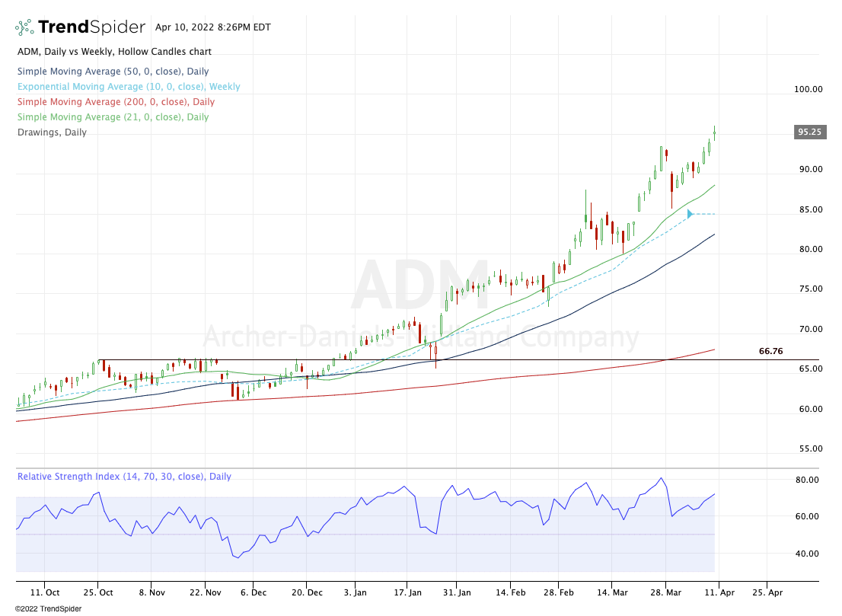Click the 25. Apr date label
Image resolution: width=842 pixels, height=616 pixels.
[767, 592]
